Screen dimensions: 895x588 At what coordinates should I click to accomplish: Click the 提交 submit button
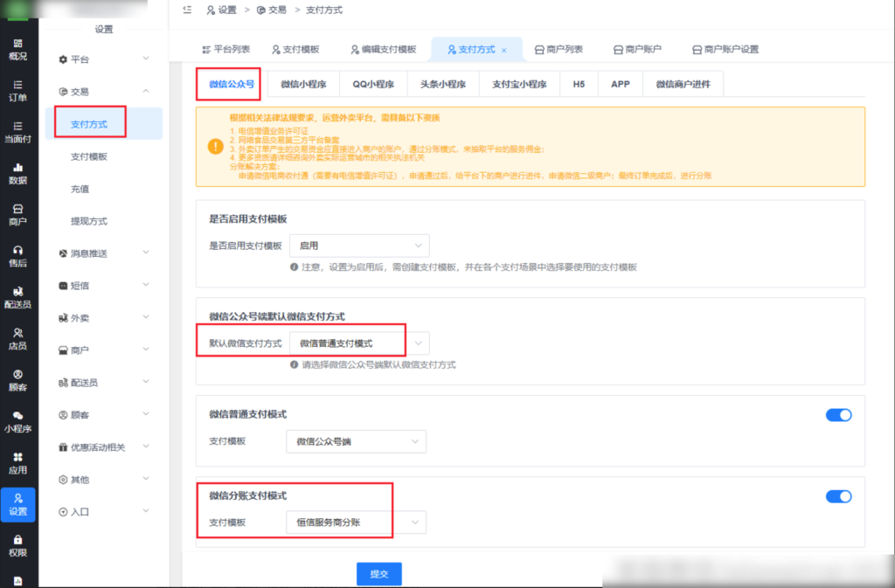click(x=378, y=573)
